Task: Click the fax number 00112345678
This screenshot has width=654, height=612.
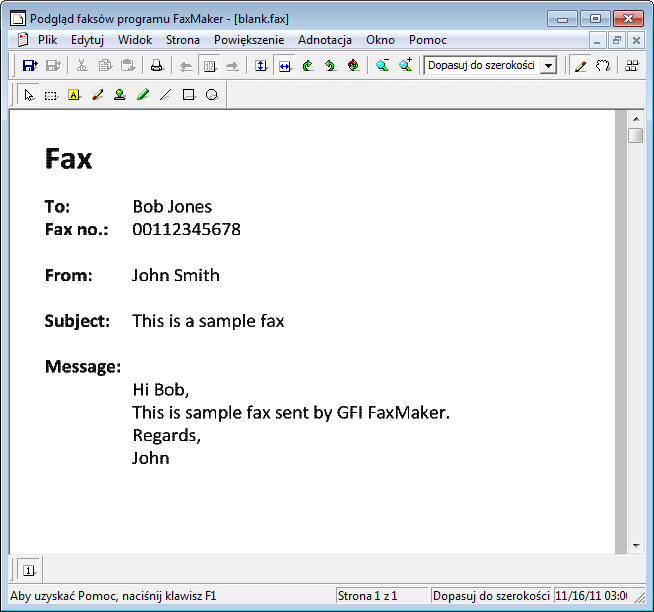Action: [186, 229]
